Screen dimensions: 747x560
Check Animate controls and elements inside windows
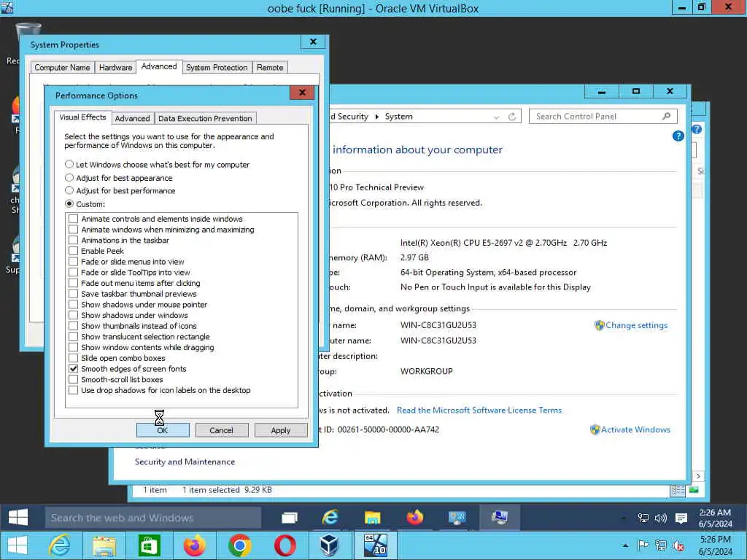tap(74, 219)
